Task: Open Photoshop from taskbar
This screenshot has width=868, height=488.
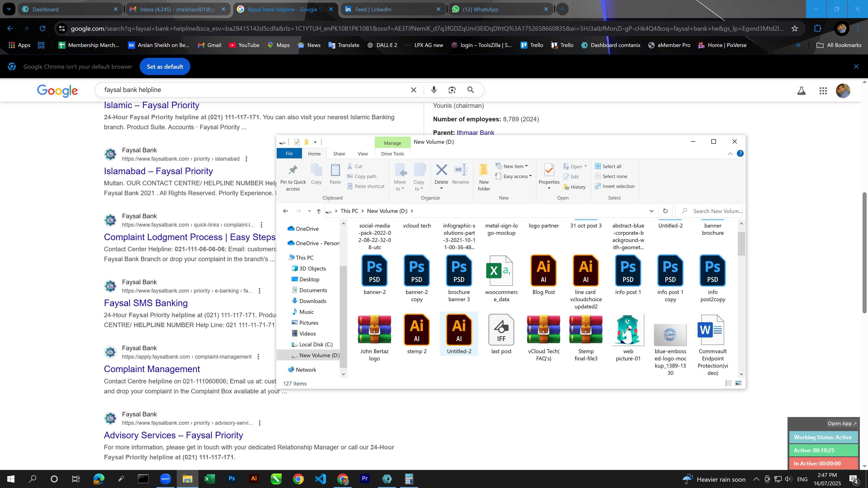Action: point(231,479)
